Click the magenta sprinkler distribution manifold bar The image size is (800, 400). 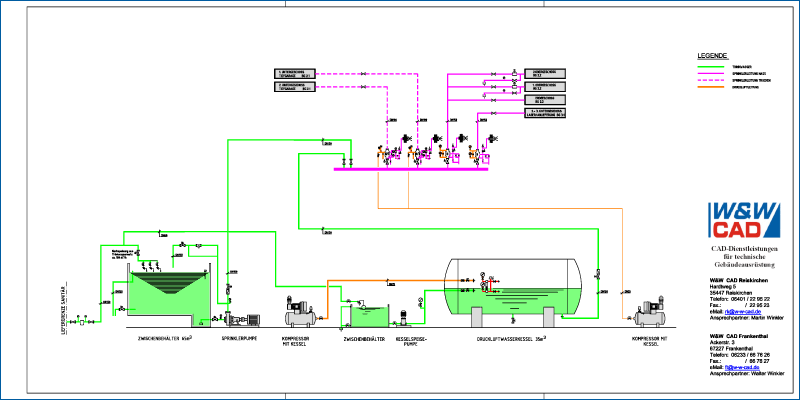411,169
